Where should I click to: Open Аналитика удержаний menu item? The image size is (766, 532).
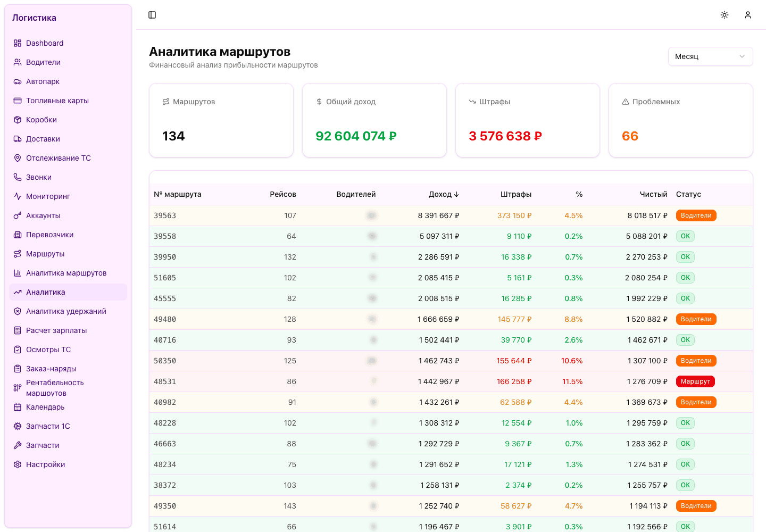[x=68, y=311]
